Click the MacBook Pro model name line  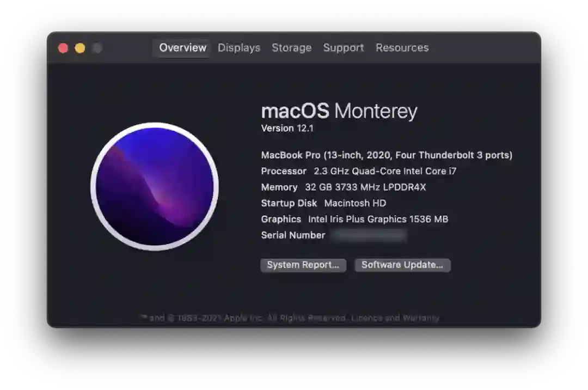pos(387,155)
